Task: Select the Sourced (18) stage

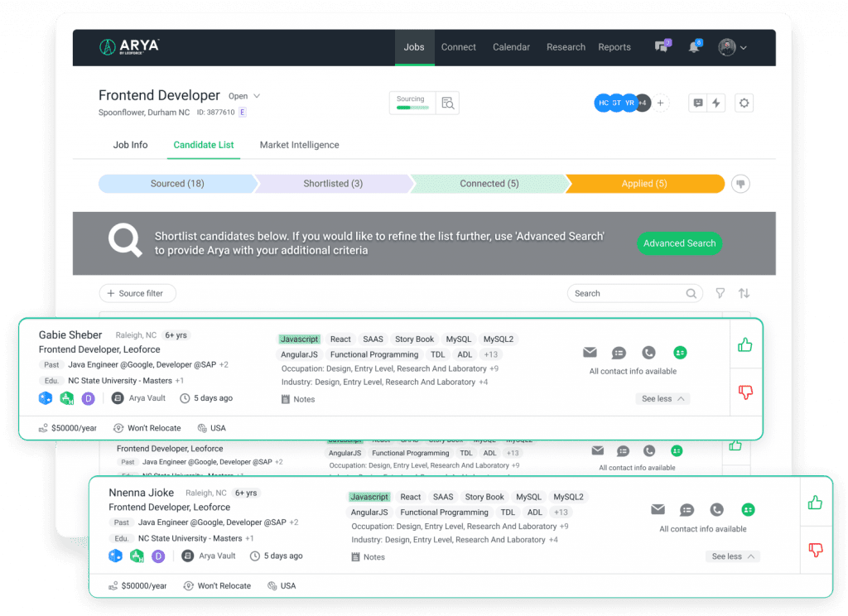Action: pyautogui.click(x=177, y=184)
